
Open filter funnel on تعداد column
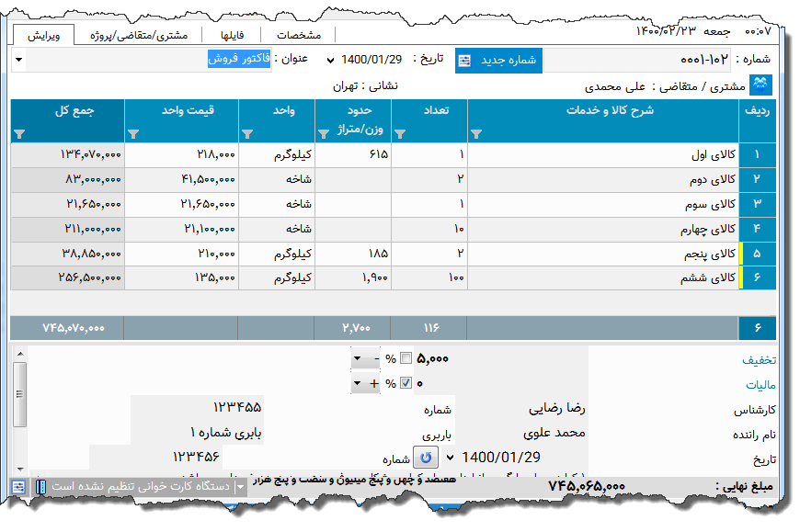tap(400, 134)
